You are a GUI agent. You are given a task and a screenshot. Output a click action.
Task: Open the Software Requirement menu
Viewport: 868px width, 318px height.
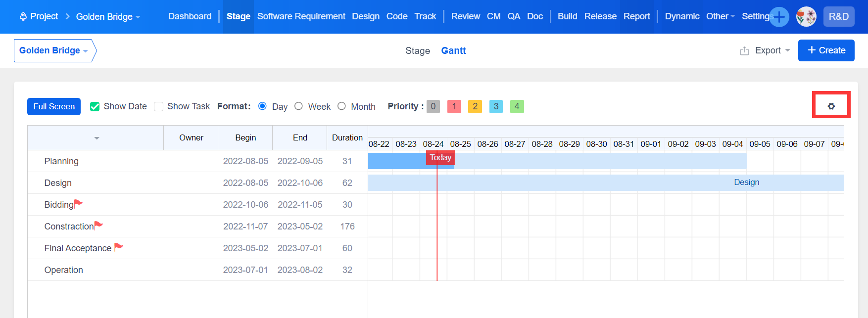tap(301, 16)
